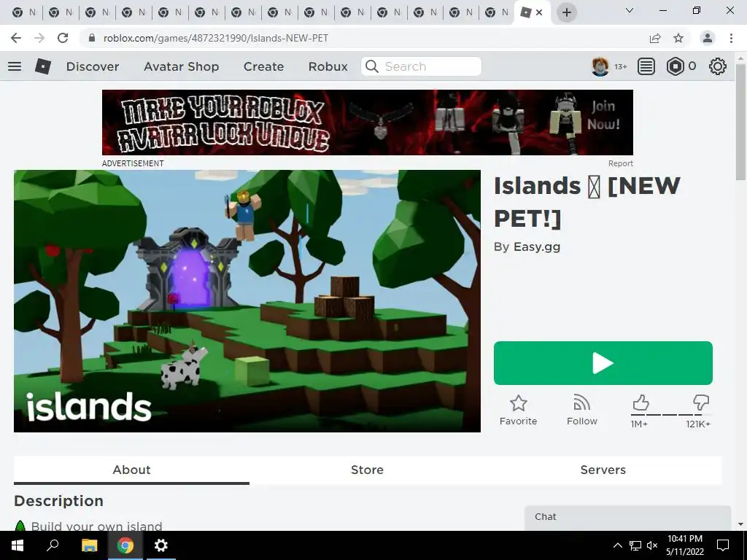
Task: Click the Islands game preview image
Action: [247, 301]
